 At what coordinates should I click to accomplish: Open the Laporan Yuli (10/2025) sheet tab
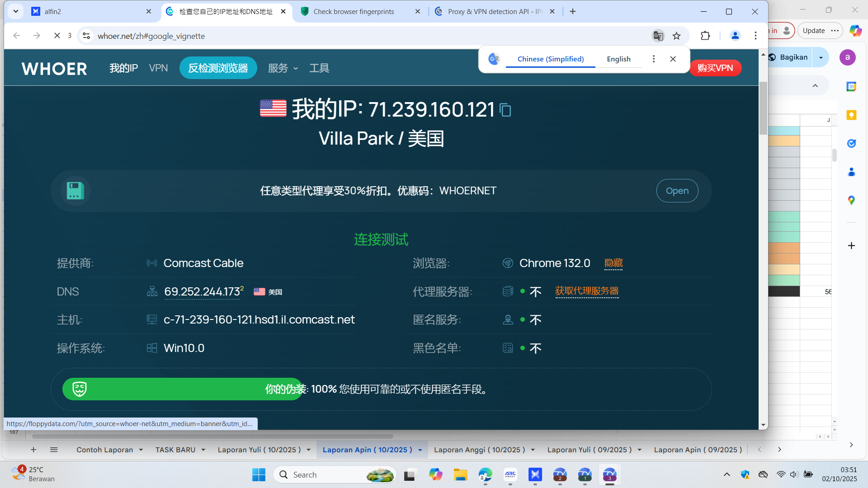pyautogui.click(x=259, y=450)
